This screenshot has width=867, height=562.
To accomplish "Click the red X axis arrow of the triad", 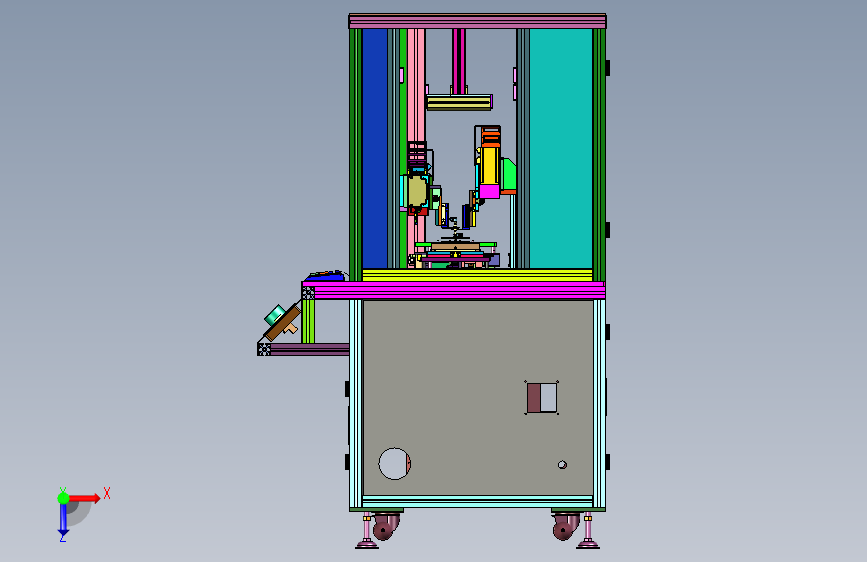I will (x=84, y=498).
